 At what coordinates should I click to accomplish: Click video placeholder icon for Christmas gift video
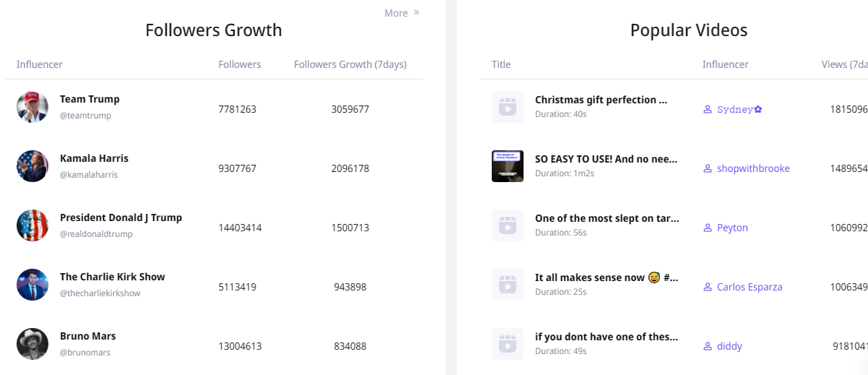[508, 107]
